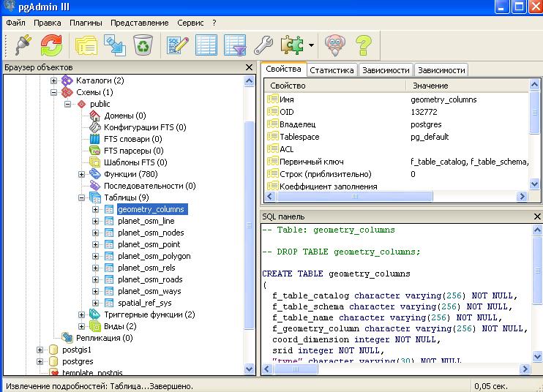This screenshot has height=392, width=543.
Task: Switch to the Статистика tab
Action: coord(332,70)
